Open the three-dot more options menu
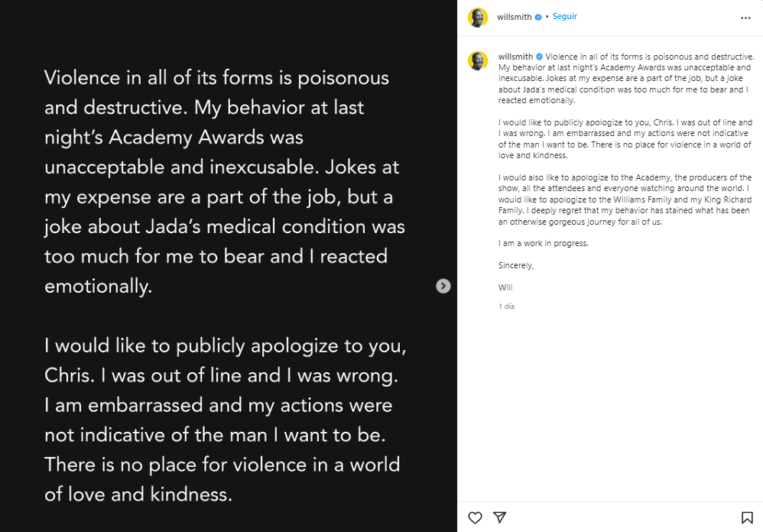This screenshot has width=763, height=532. coord(745,18)
